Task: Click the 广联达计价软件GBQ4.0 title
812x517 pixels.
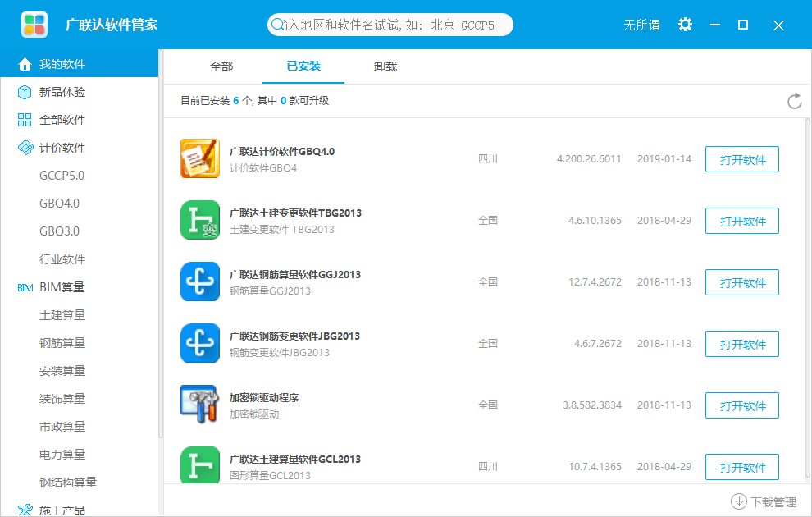Action: click(281, 152)
